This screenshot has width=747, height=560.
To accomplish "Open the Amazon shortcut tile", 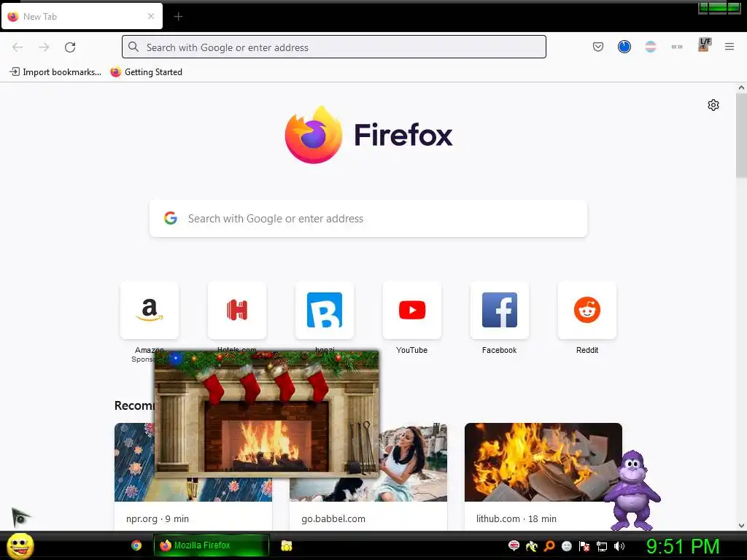I will 150,310.
